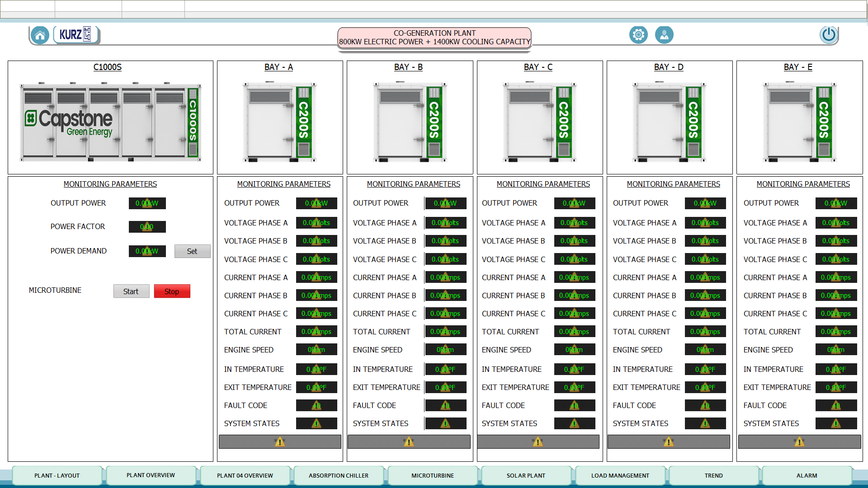
Task: Open the TREND tab
Action: click(713, 475)
